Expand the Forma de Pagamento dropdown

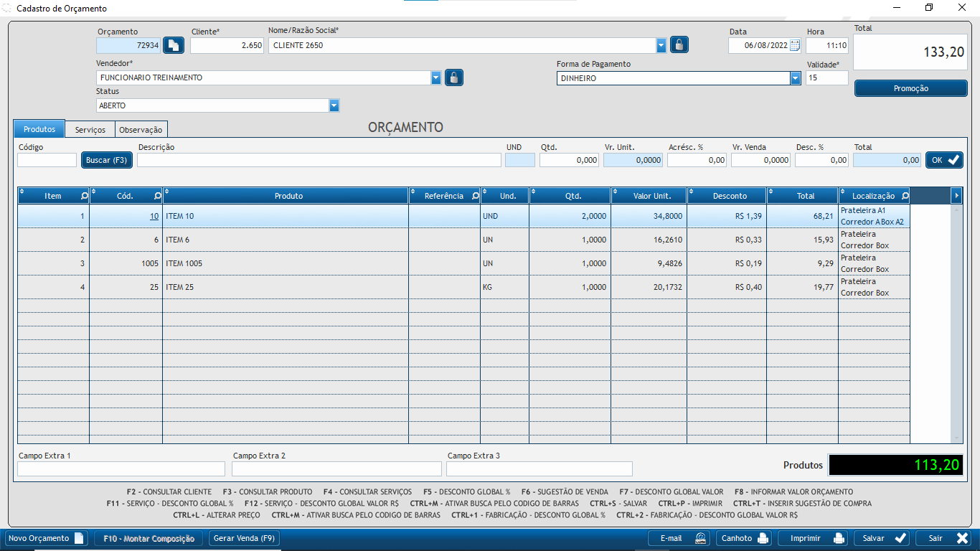[x=795, y=78]
